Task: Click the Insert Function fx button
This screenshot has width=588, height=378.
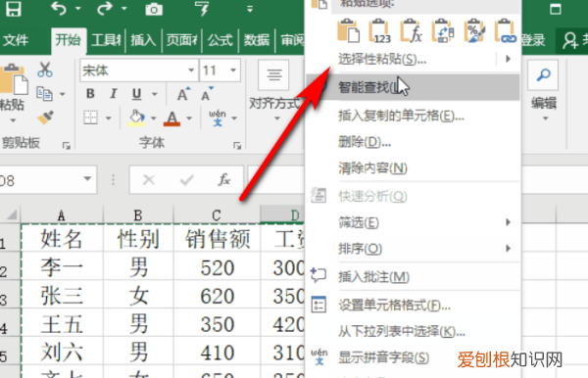Action: click(x=223, y=180)
